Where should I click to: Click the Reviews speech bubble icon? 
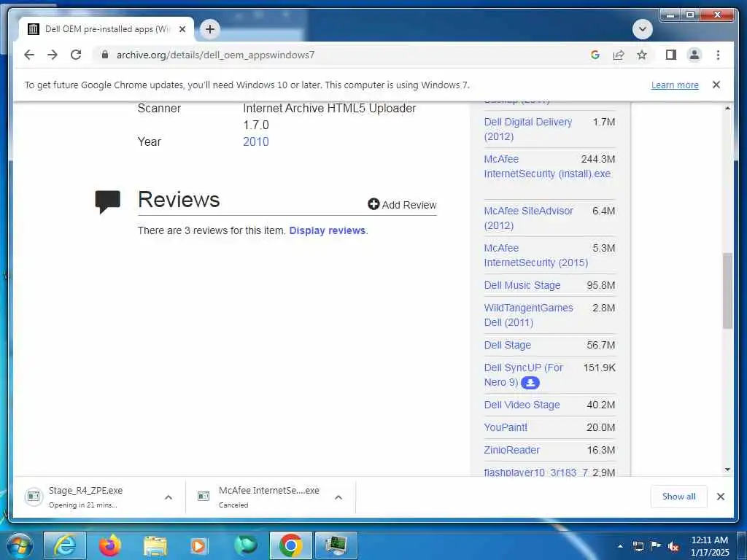(108, 201)
